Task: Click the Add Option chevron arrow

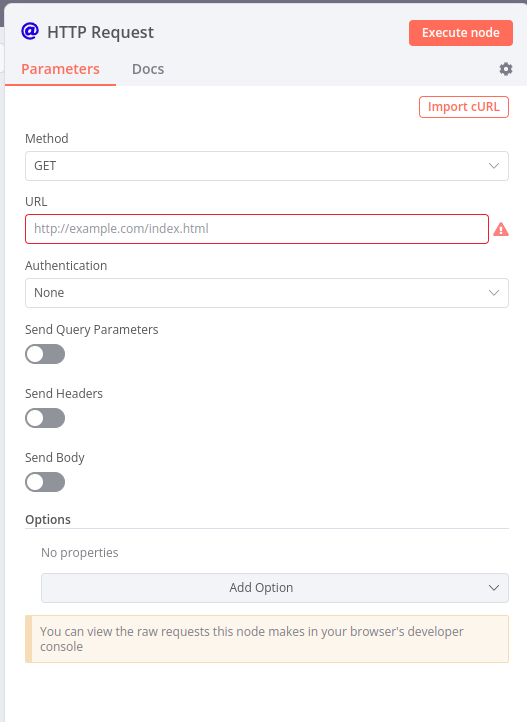Action: click(494, 588)
